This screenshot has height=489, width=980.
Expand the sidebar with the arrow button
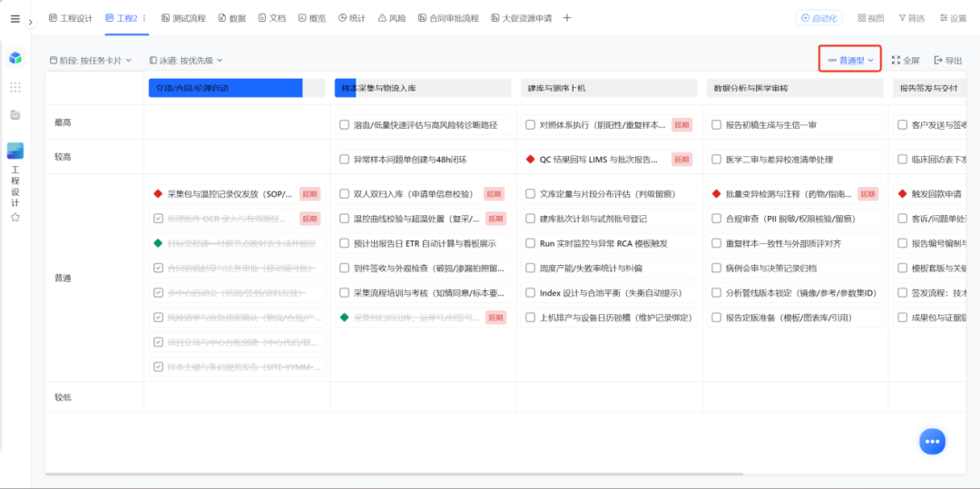[31, 23]
